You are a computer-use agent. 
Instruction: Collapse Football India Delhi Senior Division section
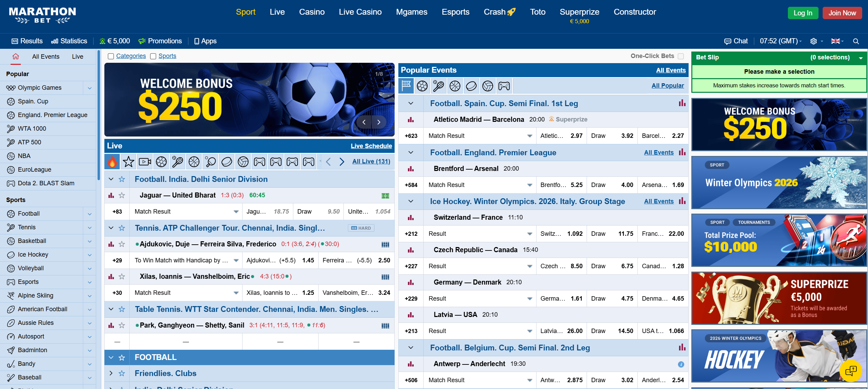coord(111,179)
